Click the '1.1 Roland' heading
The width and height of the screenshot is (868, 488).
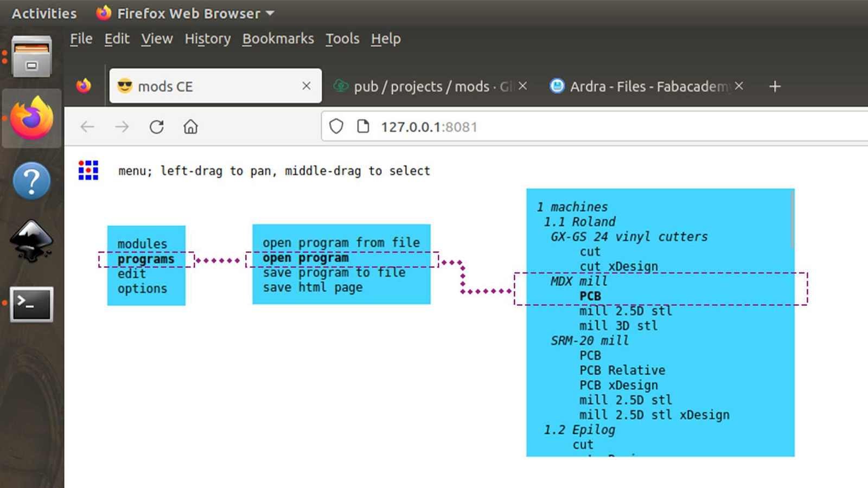point(580,222)
